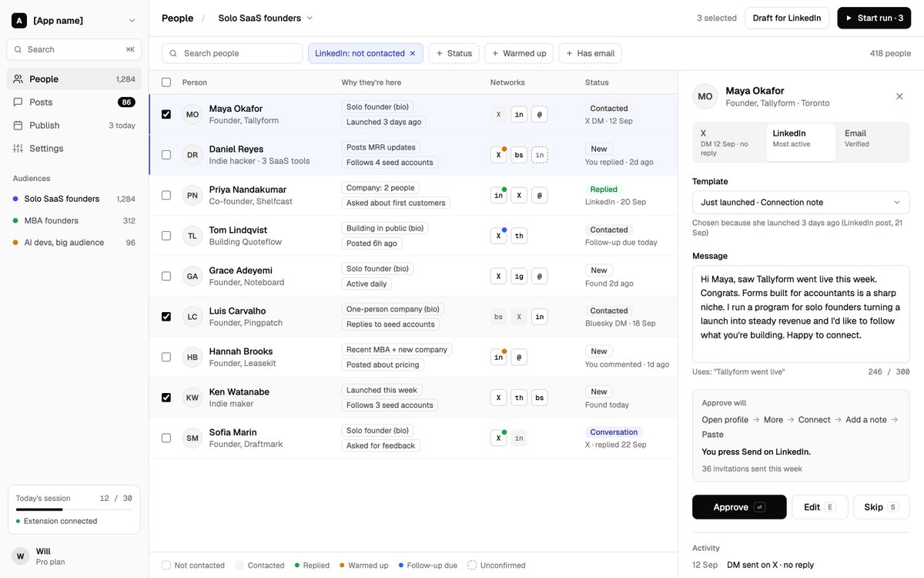Image resolution: width=924 pixels, height=578 pixels.
Task: Click the X icon in Daniel Reyes' row
Action: pos(498,155)
